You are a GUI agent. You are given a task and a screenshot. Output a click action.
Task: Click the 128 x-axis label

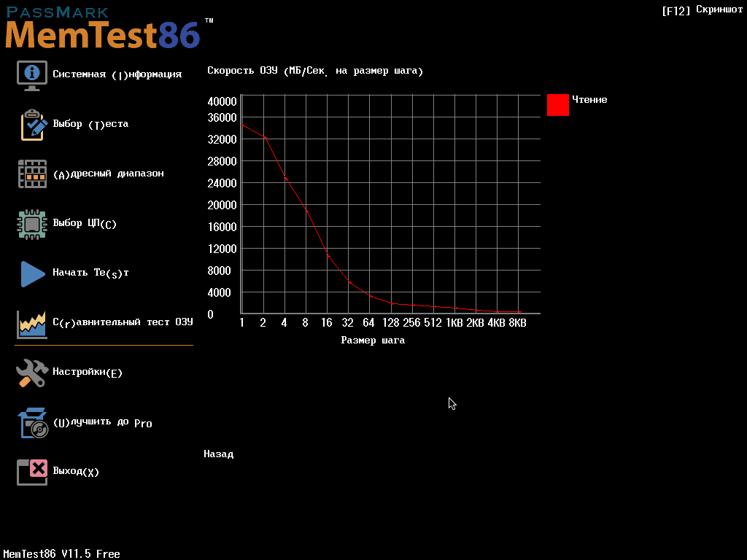coord(391,323)
